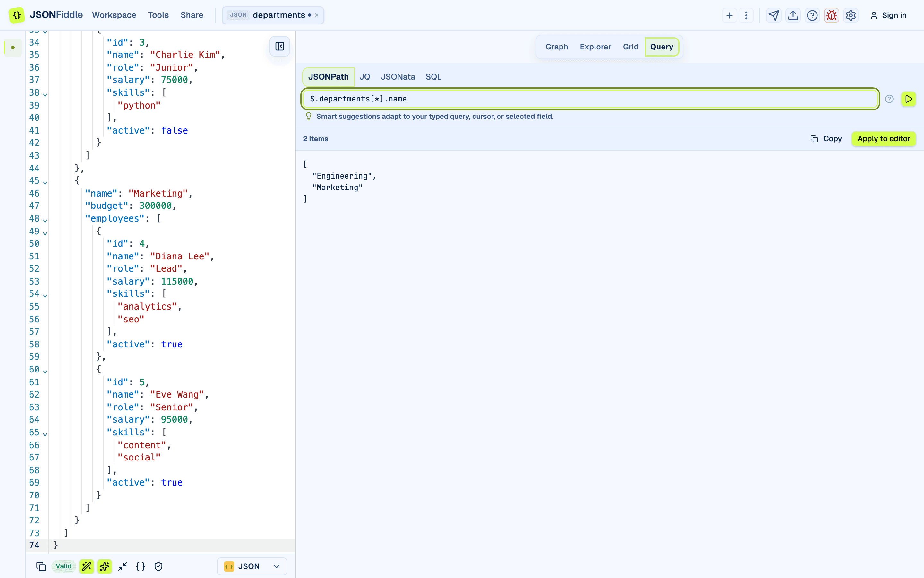Collapse the object at line 60
Image resolution: width=924 pixels, height=578 pixels.
[x=45, y=371]
